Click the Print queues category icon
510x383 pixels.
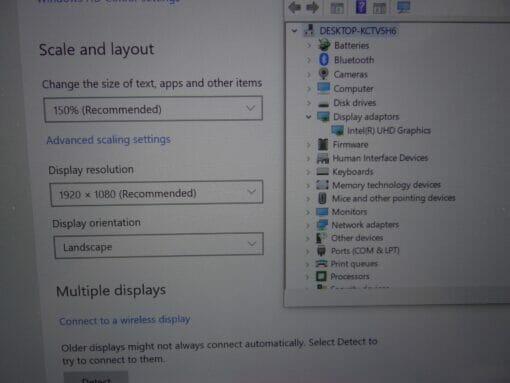tap(321, 264)
